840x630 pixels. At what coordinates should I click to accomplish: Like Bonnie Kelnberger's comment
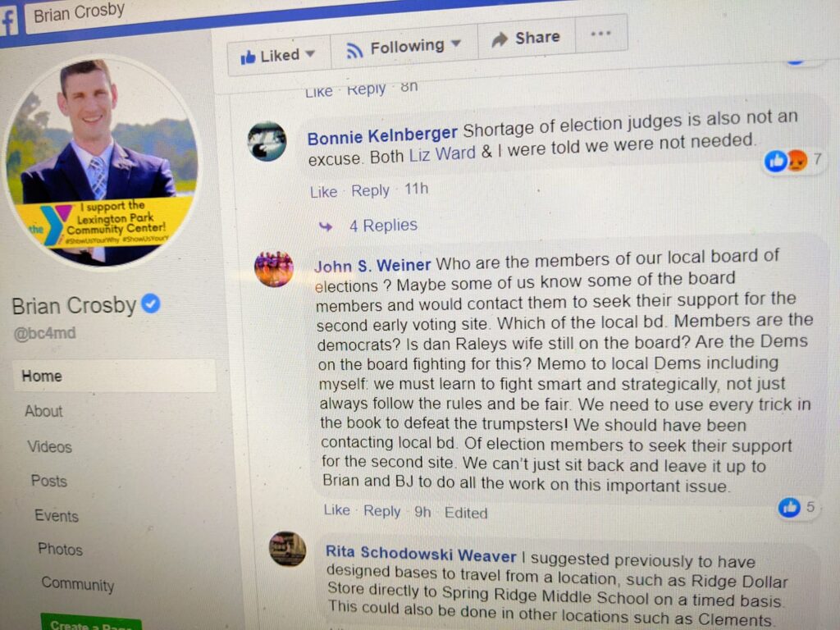[x=323, y=192]
